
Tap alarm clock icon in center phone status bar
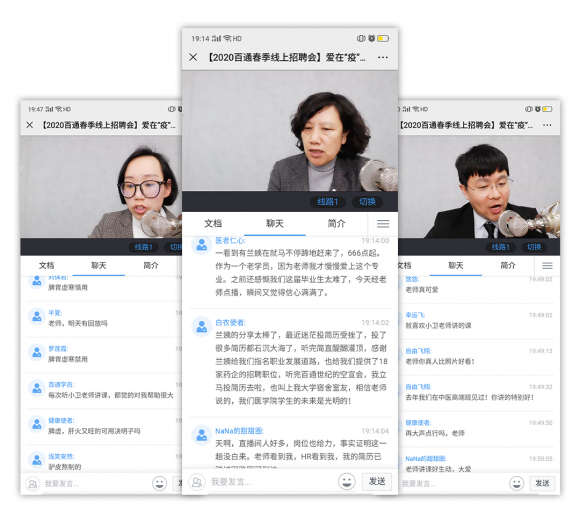point(371,38)
